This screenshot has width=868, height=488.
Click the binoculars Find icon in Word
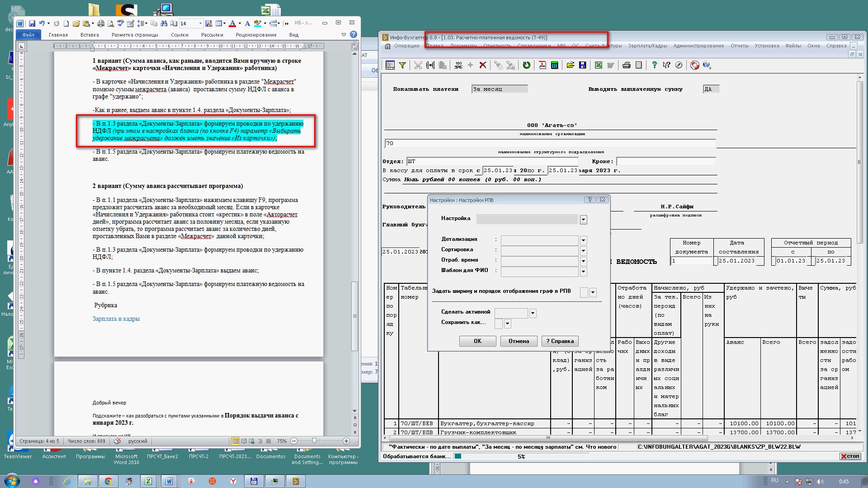click(x=164, y=23)
